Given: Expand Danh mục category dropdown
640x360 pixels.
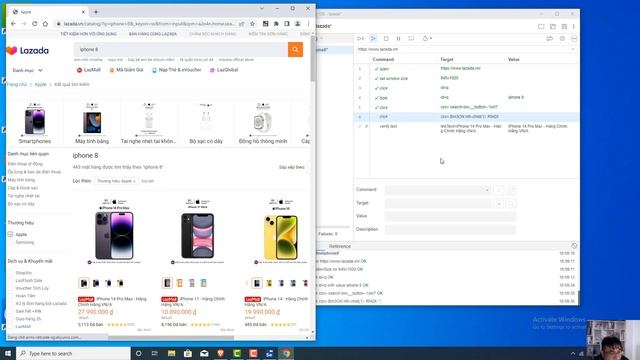Looking at the screenshot, I should point(27,70).
